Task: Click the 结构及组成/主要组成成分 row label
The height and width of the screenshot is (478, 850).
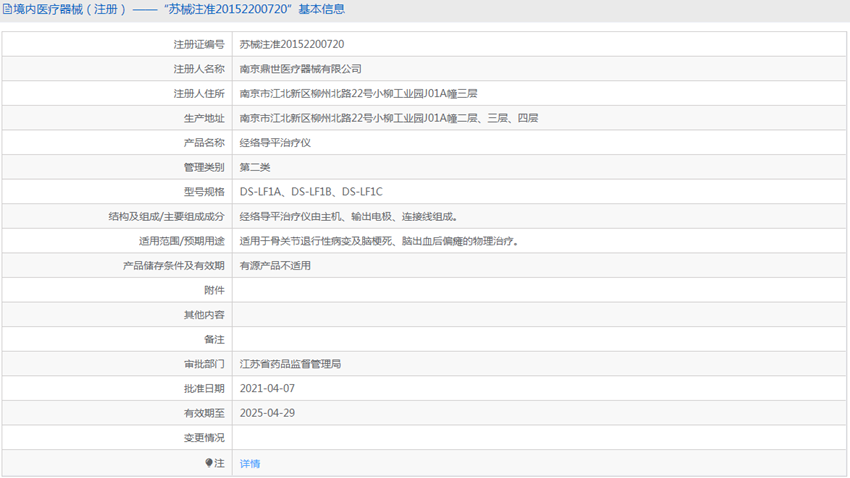Action: point(166,217)
